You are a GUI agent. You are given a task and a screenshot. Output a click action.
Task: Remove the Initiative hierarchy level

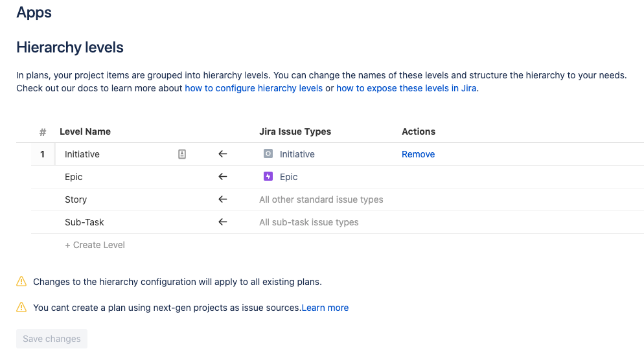tap(418, 154)
